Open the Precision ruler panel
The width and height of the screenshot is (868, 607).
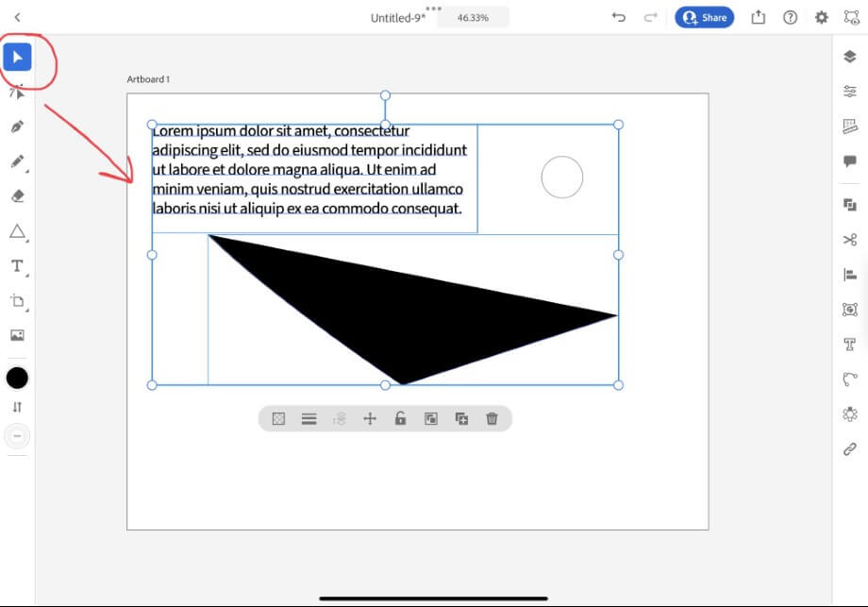click(x=850, y=126)
